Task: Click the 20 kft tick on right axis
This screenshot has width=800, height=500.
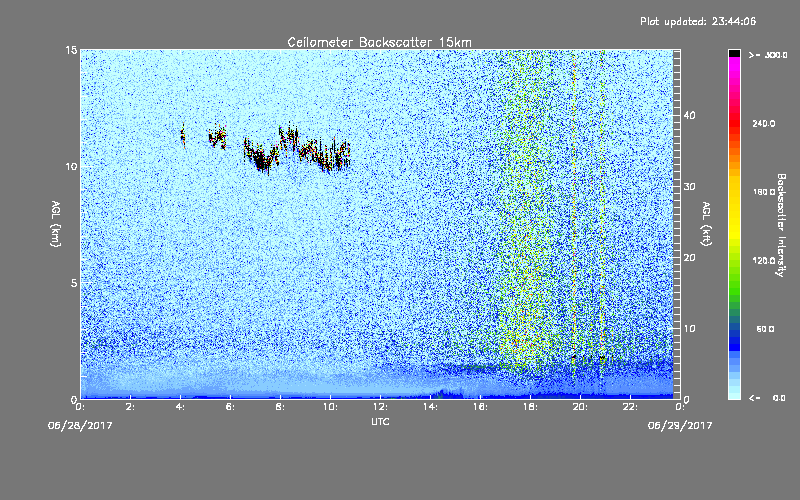Action: pos(689,258)
